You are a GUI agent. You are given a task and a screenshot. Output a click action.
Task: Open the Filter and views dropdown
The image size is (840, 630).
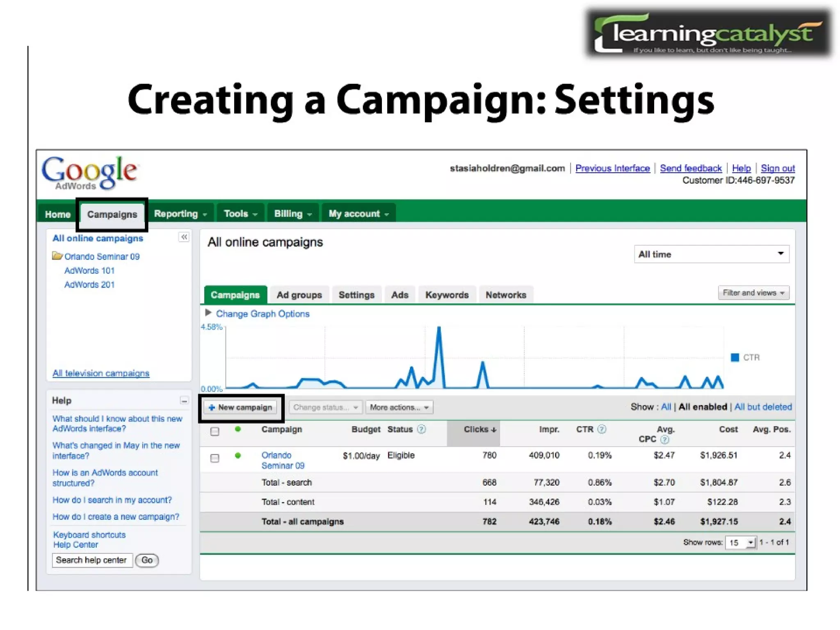pyautogui.click(x=753, y=293)
